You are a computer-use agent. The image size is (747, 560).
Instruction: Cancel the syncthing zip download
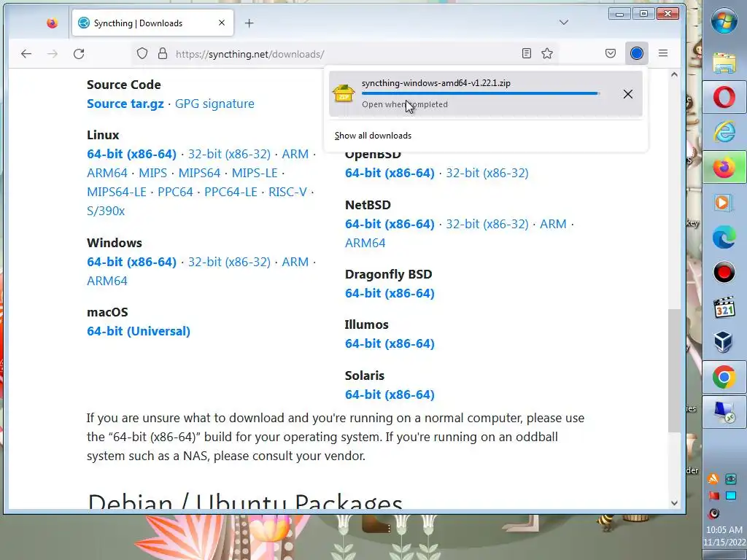[628, 94]
